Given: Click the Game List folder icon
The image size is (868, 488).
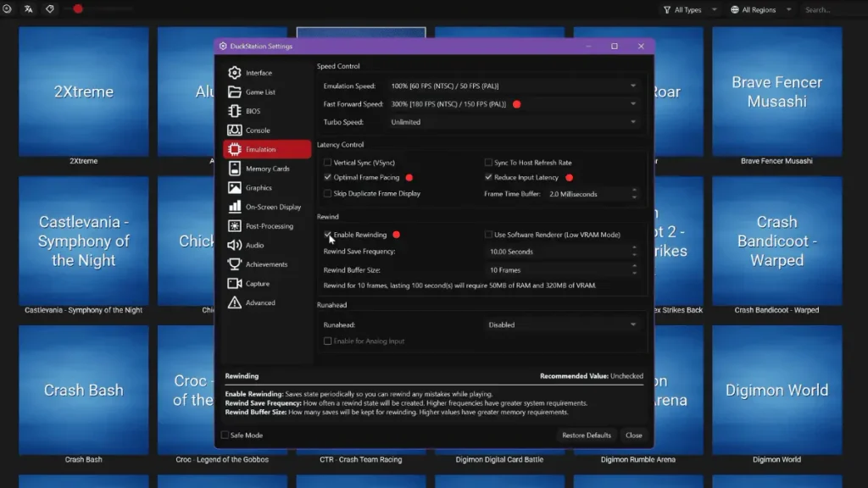Looking at the screenshot, I should pyautogui.click(x=235, y=91).
